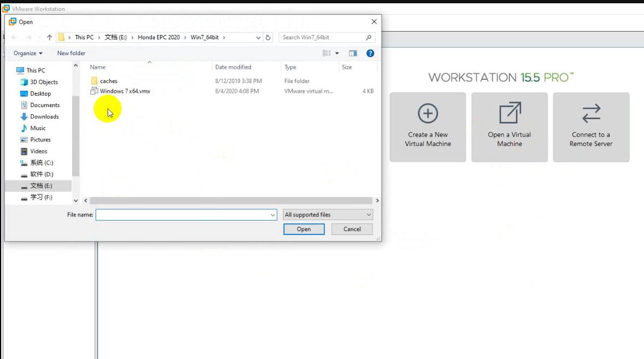Click the horizontal scroll left arrow
The height and width of the screenshot is (359, 644).
click(x=85, y=201)
